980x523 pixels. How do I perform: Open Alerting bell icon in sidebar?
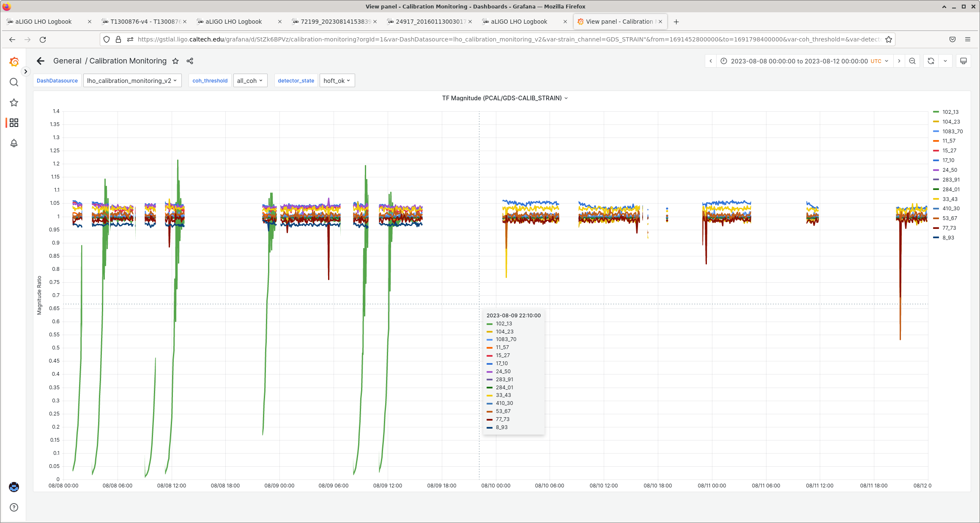[14, 143]
